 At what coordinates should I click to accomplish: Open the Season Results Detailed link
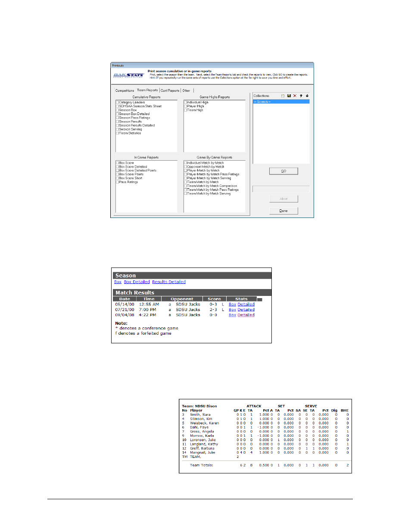pos(169,282)
